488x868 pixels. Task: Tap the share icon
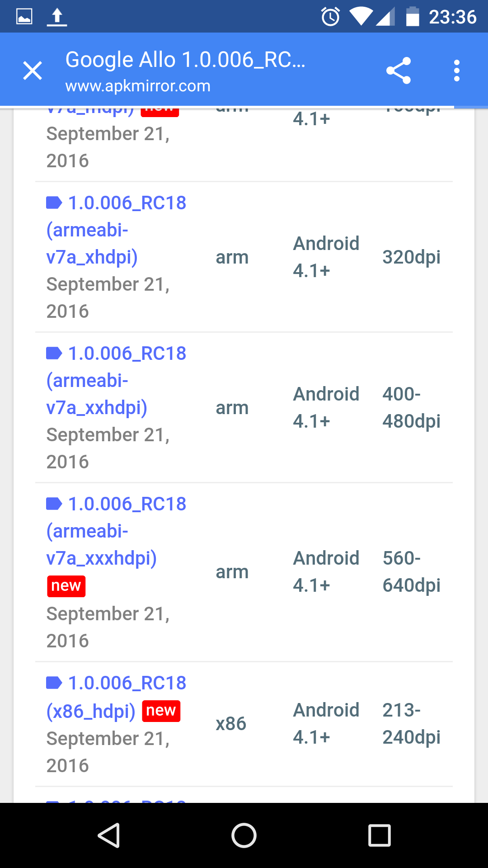[x=398, y=71]
